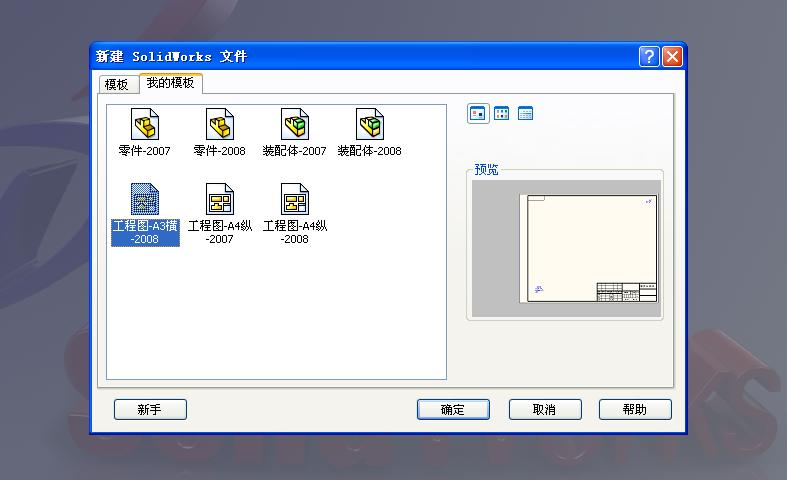Choose the 装配体-2007 assembly template icon
Viewport: 787px width, 480px height.
[x=295, y=124]
